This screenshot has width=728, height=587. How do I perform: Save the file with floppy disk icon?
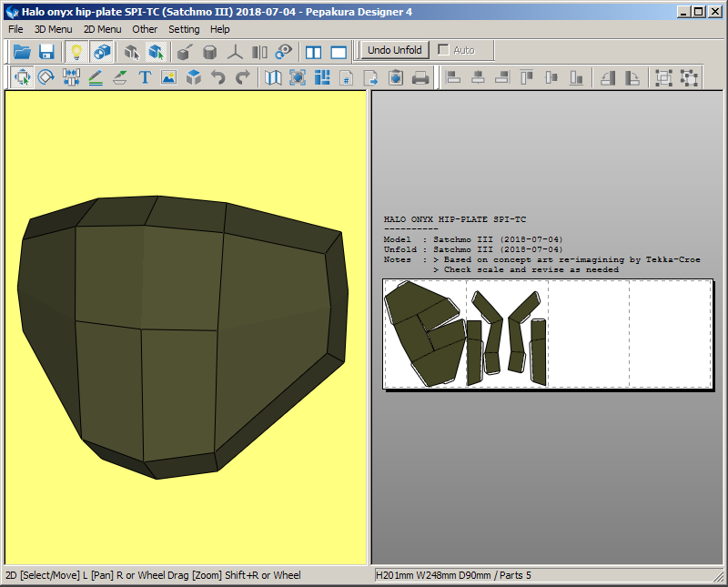46,52
